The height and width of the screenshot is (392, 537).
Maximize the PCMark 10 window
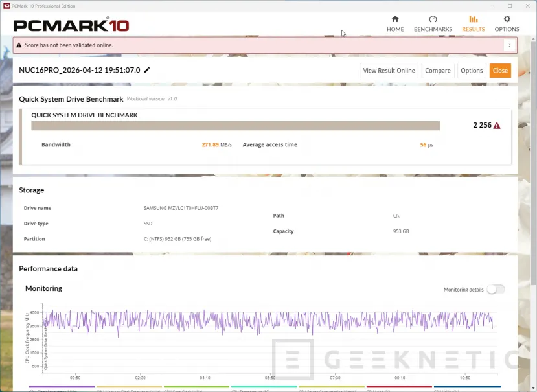(510, 6)
